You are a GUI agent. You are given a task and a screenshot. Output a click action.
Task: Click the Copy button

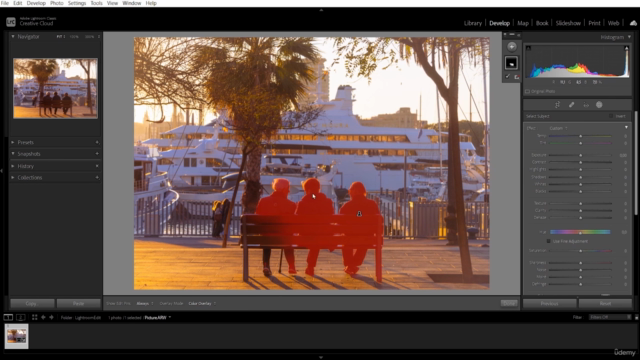coord(32,304)
